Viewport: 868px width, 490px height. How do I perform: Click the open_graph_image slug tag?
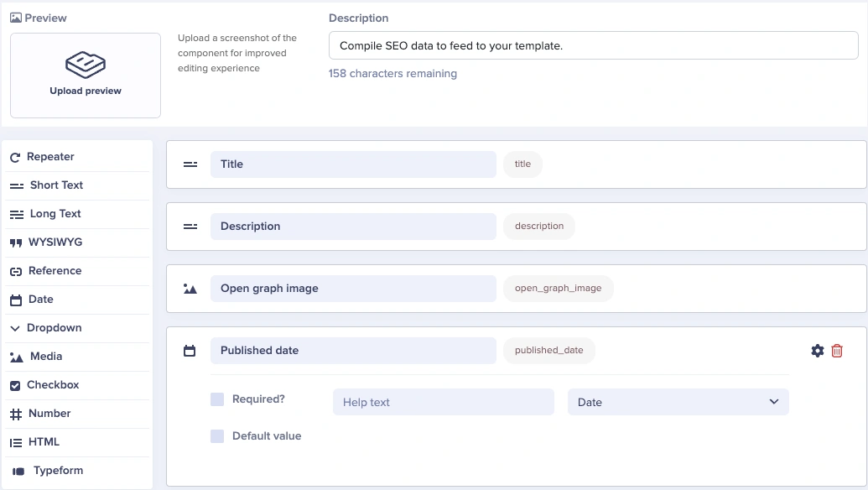(x=558, y=289)
